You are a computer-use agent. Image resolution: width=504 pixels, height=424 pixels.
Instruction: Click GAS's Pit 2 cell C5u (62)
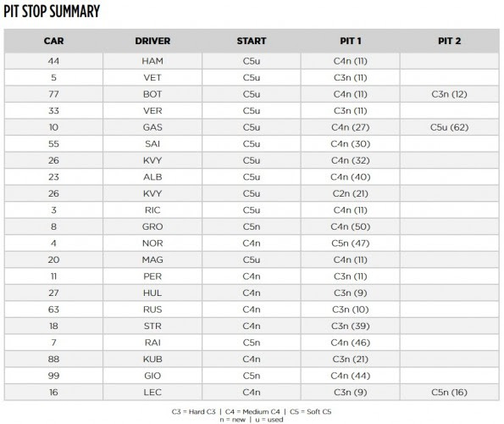click(x=449, y=127)
